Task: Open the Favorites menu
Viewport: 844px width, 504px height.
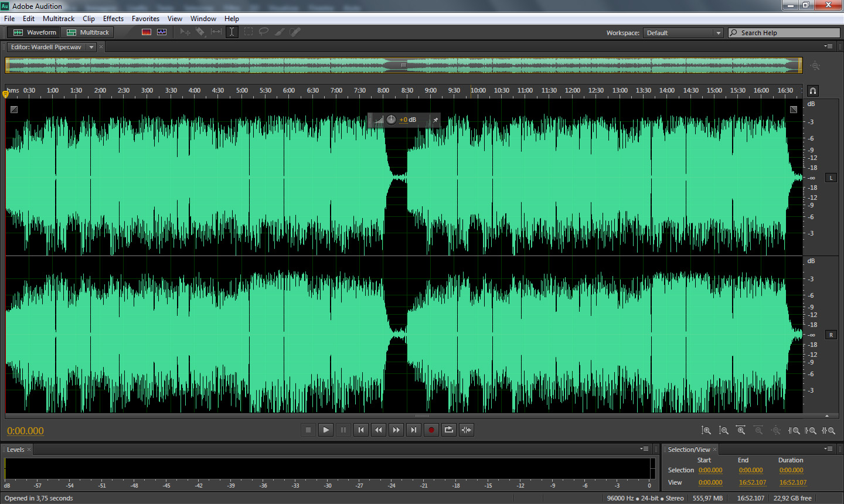Action: (145, 19)
